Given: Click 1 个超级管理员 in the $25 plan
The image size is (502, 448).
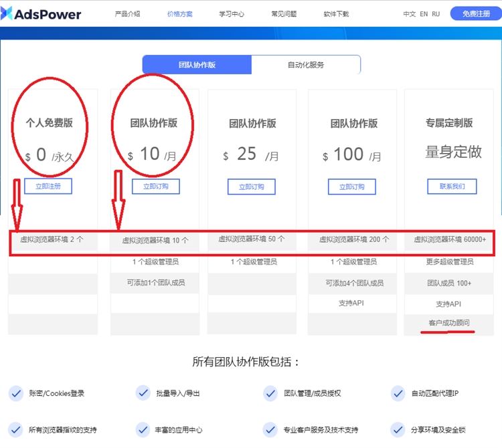Looking at the screenshot, I should coord(254,262).
